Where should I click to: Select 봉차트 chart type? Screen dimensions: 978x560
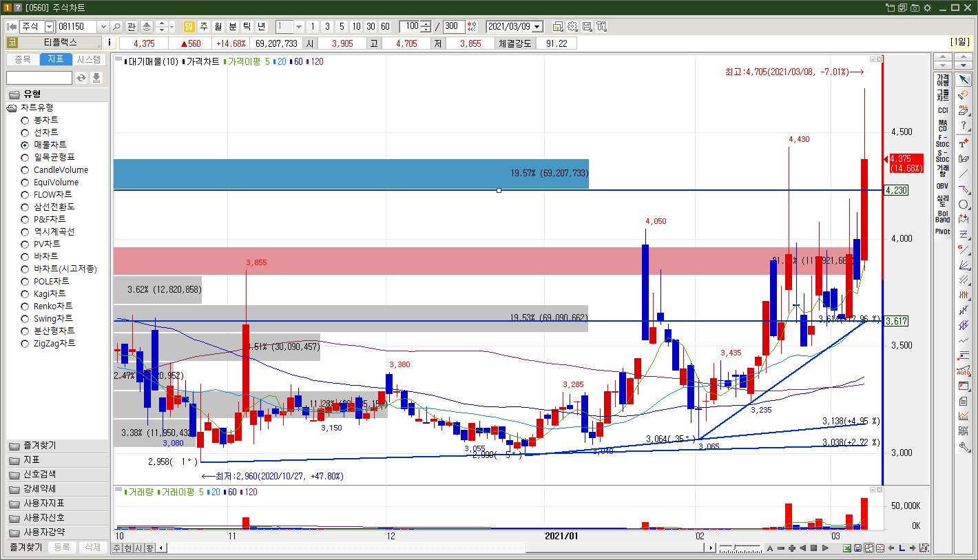click(x=46, y=120)
